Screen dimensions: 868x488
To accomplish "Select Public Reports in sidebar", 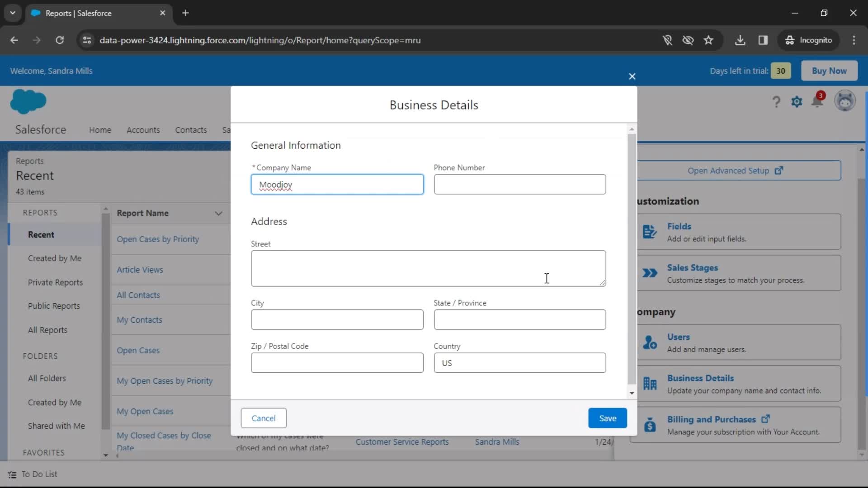I will click(54, 306).
